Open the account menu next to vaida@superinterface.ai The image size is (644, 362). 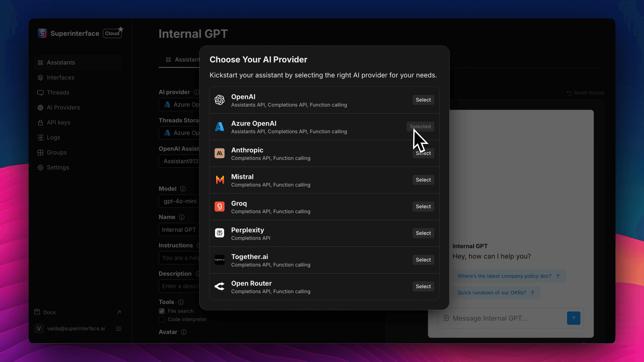(119, 329)
